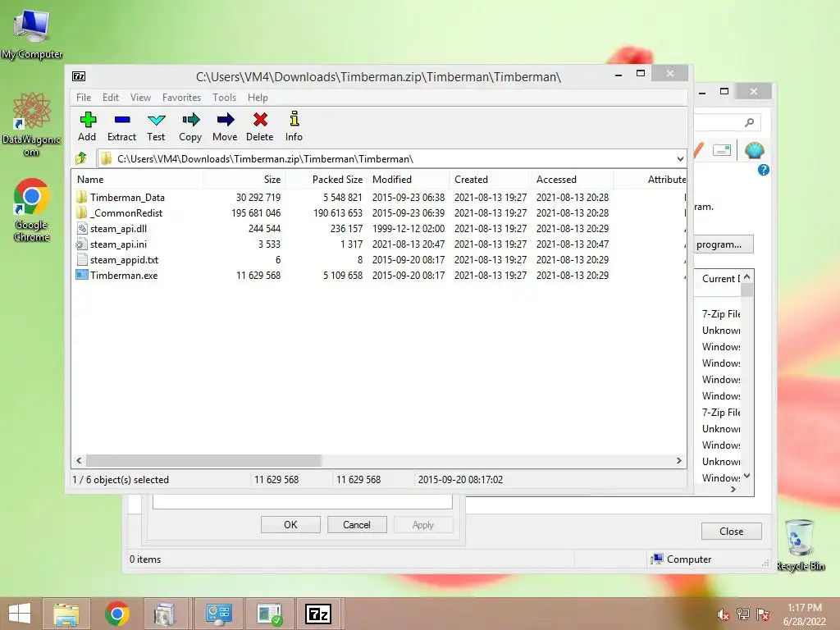Go up one folder level icon
The width and height of the screenshot is (840, 630).
[x=81, y=158]
